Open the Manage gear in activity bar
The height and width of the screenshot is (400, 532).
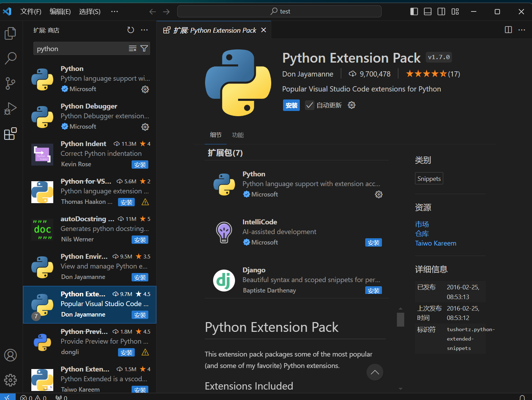pyautogui.click(x=10, y=380)
